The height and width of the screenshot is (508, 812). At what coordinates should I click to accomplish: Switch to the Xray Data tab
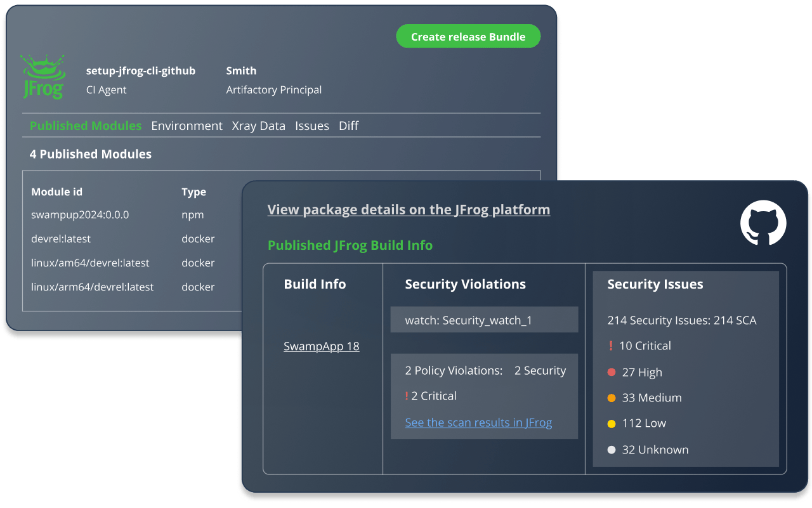click(x=258, y=126)
